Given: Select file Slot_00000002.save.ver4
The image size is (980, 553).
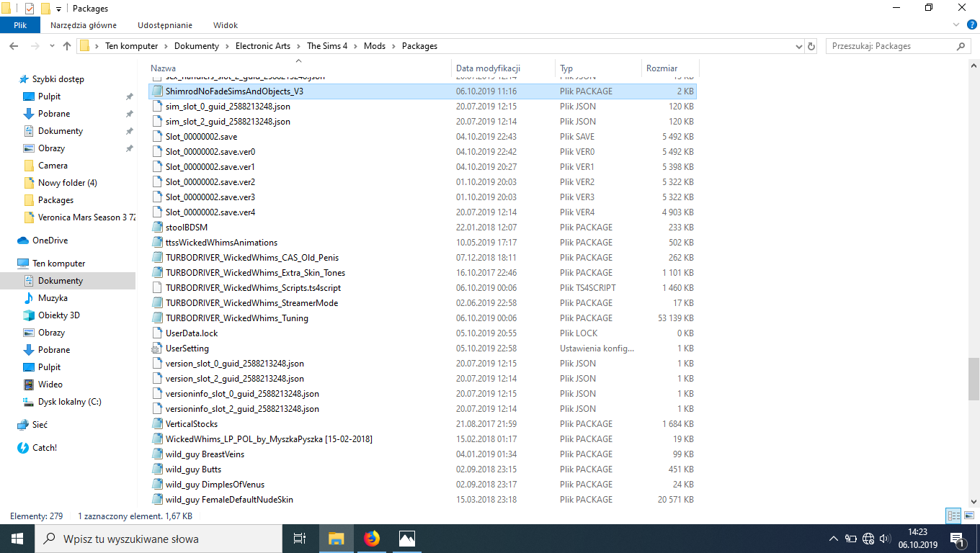Looking at the screenshot, I should (x=422, y=212).
